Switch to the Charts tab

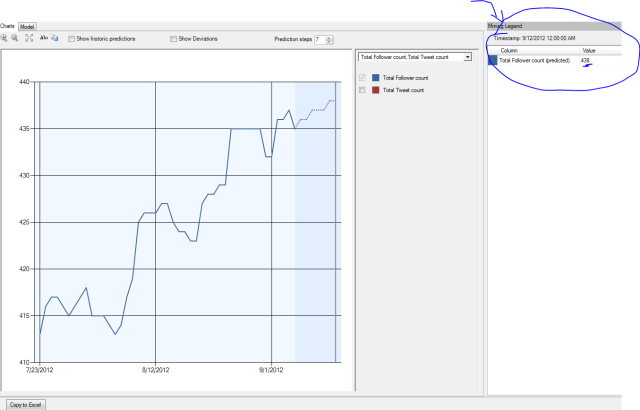(7, 26)
